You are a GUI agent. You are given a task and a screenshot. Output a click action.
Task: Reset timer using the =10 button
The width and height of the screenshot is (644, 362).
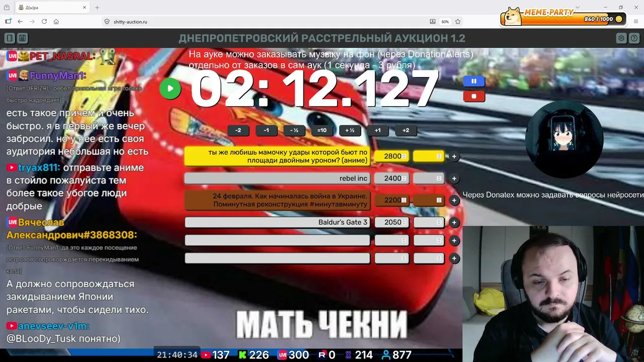click(x=322, y=131)
